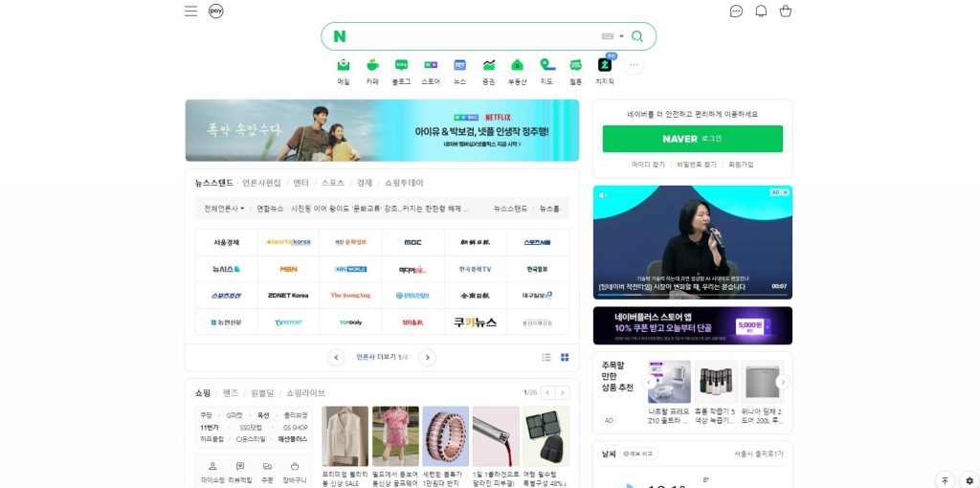Viewport: 980px width, 488px height.
Task: Open the 부동산 (Real estate) shortcut icon
Action: (x=518, y=65)
